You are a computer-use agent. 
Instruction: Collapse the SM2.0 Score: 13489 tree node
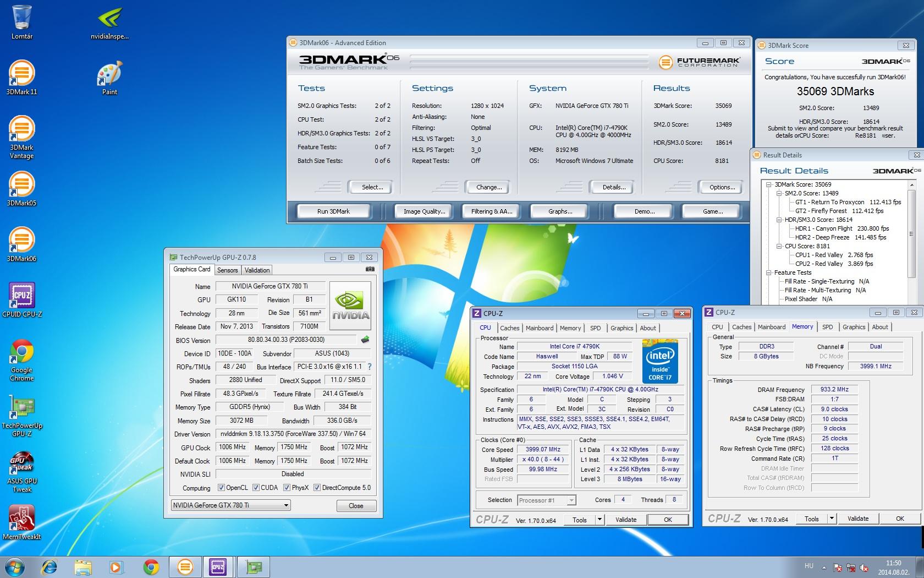[x=779, y=193]
